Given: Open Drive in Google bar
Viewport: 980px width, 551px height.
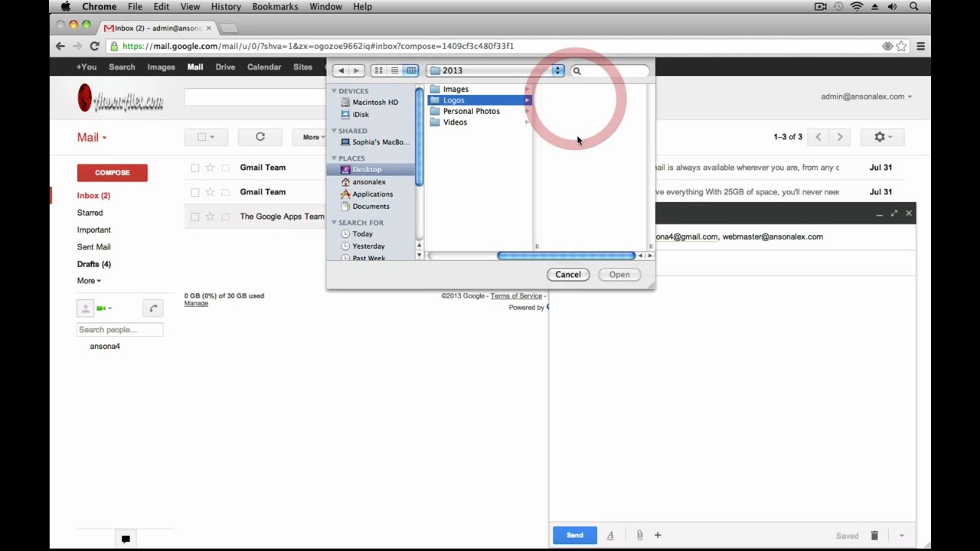Looking at the screenshot, I should 225,67.
